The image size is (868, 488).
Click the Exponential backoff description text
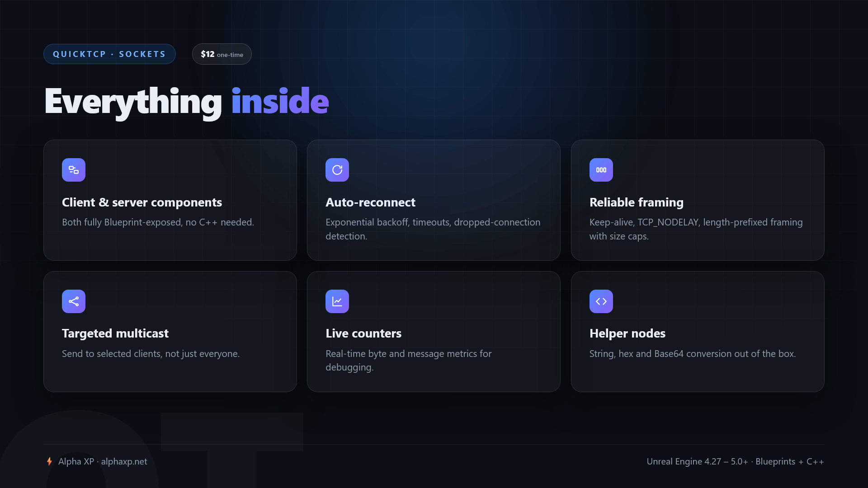click(433, 229)
